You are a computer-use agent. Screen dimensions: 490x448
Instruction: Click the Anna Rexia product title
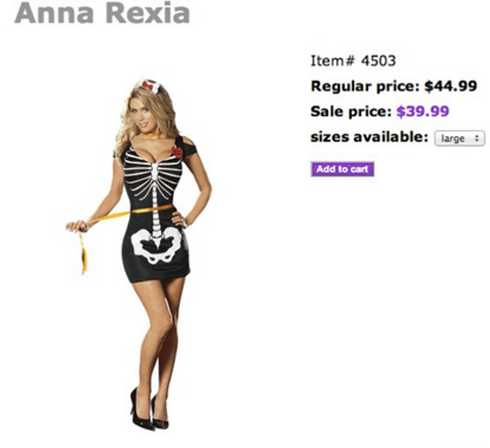[x=102, y=12]
